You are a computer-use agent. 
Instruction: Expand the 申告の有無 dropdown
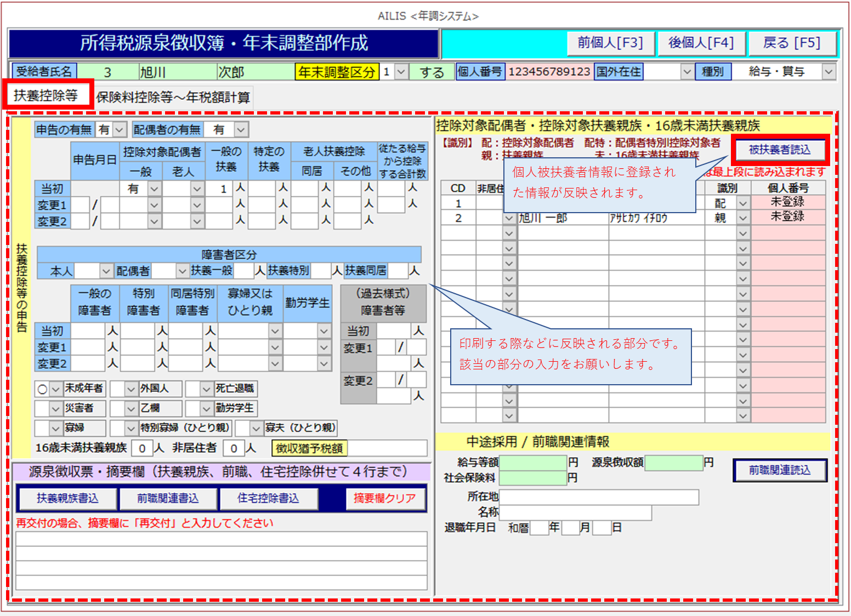[120, 130]
